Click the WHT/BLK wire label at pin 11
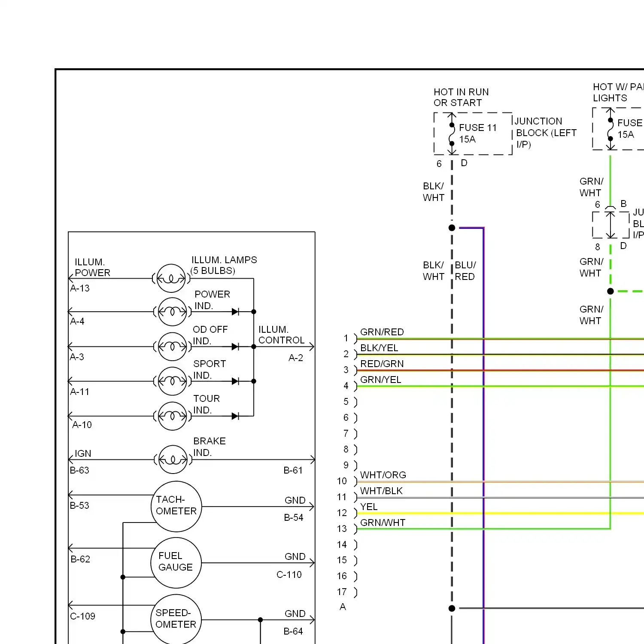This screenshot has width=644, height=644. pyautogui.click(x=381, y=491)
